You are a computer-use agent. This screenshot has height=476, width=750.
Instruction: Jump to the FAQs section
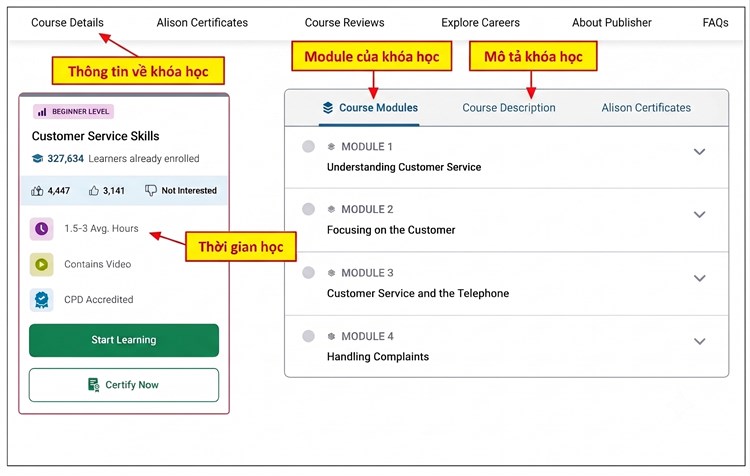click(x=716, y=22)
